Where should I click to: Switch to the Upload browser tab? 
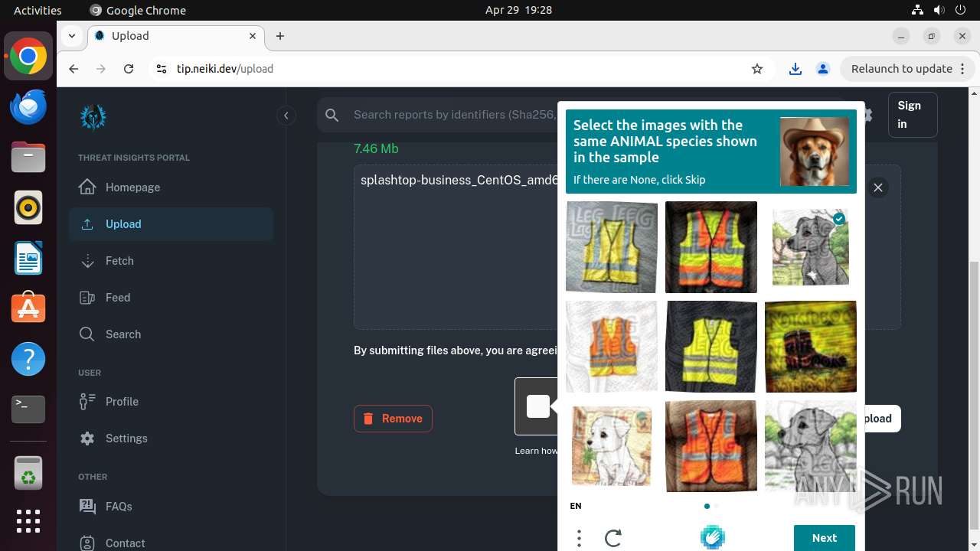(x=176, y=36)
